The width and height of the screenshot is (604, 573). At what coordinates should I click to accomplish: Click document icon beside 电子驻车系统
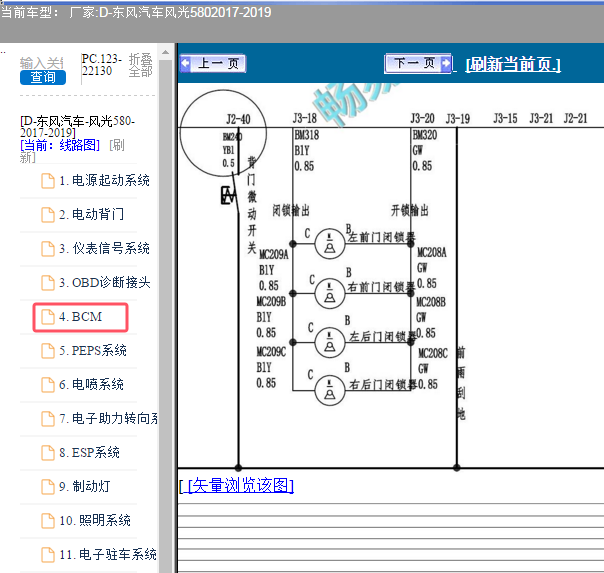(48, 555)
